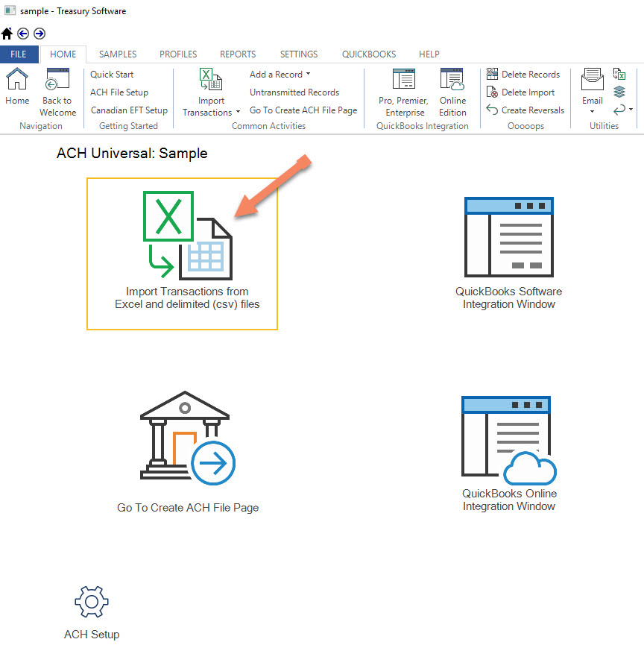The width and height of the screenshot is (644, 648).
Task: Click the 'ACH Universal: Sample' heading
Action: point(132,154)
